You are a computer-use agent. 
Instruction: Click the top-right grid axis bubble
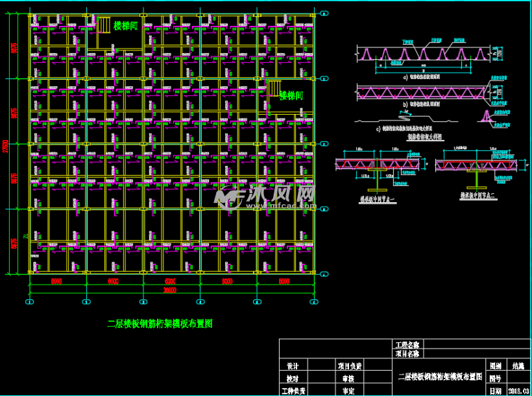click(324, 12)
